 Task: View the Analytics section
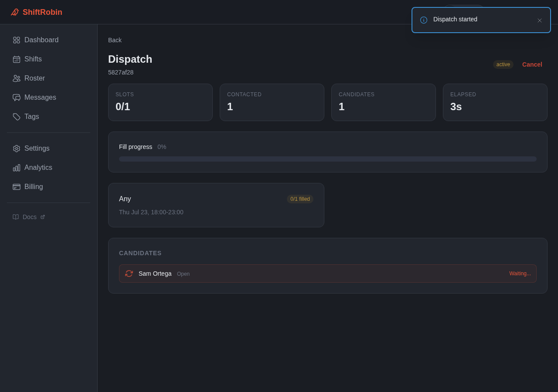(x=49, y=168)
